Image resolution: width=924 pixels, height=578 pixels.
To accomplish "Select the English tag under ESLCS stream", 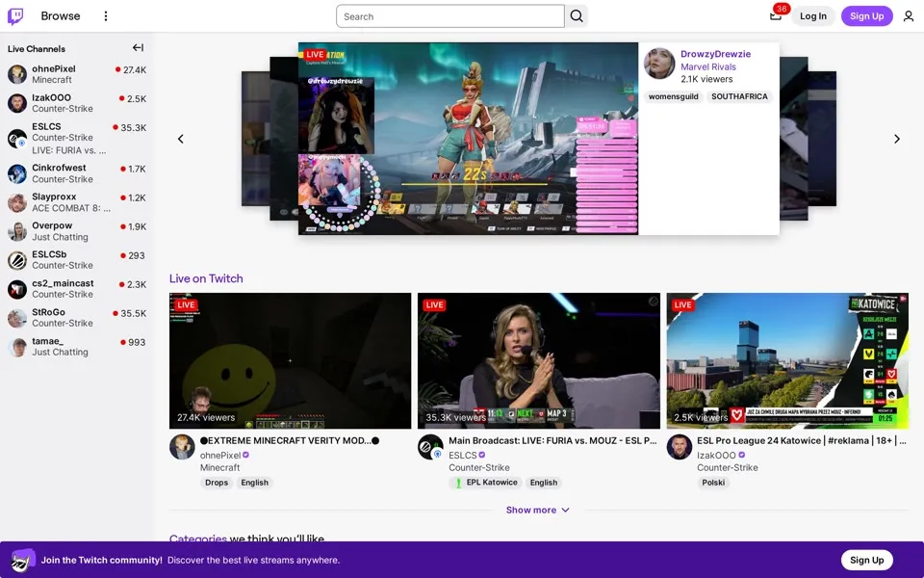I will [543, 483].
